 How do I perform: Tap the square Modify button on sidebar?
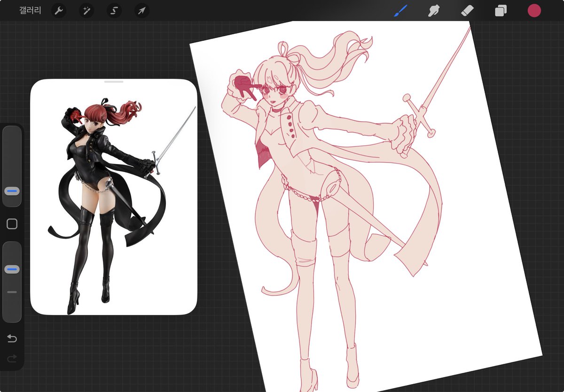[12, 224]
